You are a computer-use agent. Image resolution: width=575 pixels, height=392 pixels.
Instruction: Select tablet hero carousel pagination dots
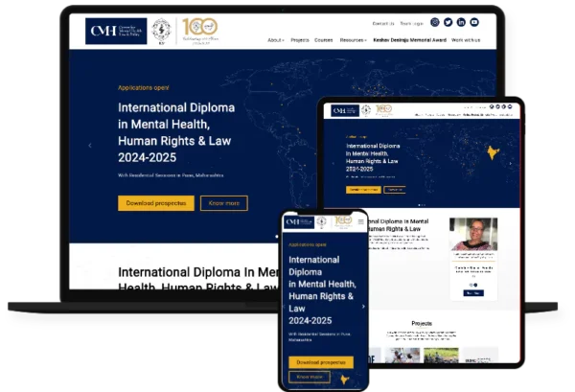[422, 205]
